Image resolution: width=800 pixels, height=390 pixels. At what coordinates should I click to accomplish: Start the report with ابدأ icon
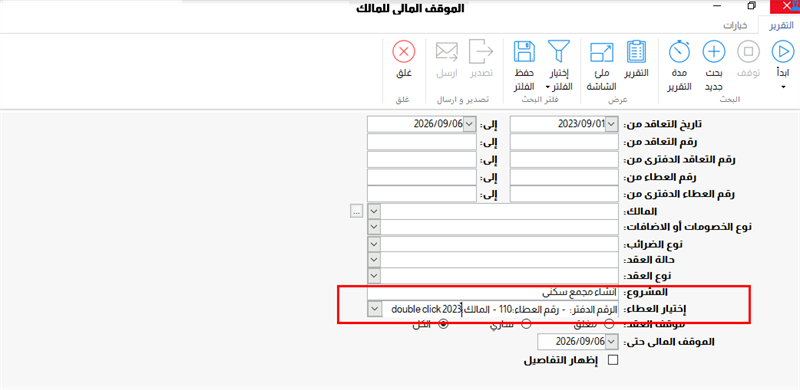[x=783, y=51]
